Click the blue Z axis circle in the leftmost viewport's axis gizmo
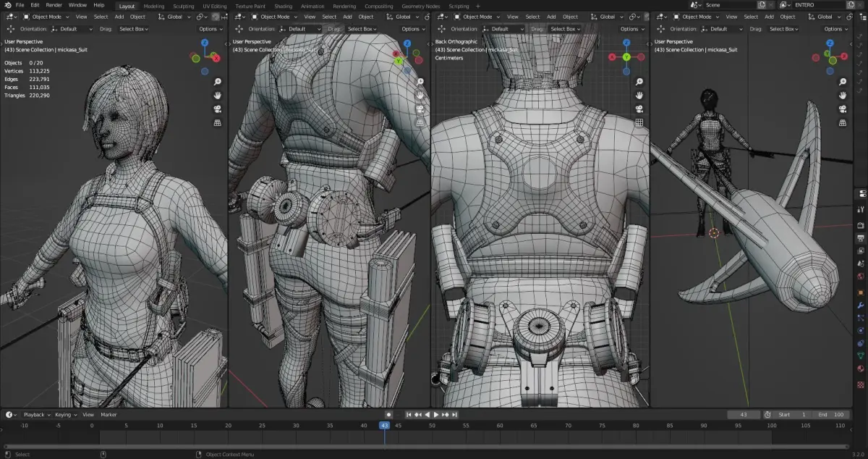Image resolution: width=868 pixels, height=459 pixels. [205, 43]
